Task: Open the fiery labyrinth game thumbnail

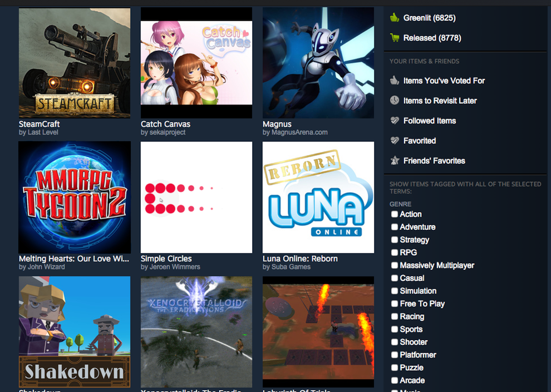Action: [x=318, y=332]
